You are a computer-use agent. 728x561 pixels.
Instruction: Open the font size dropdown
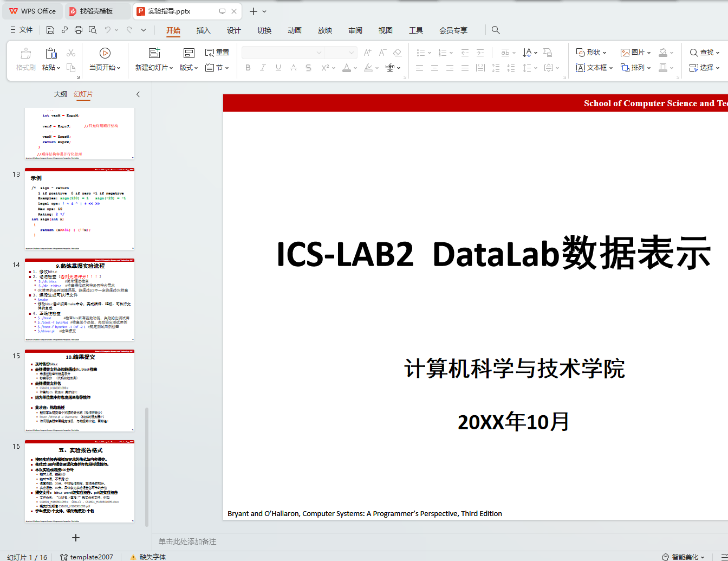pyautogui.click(x=352, y=53)
